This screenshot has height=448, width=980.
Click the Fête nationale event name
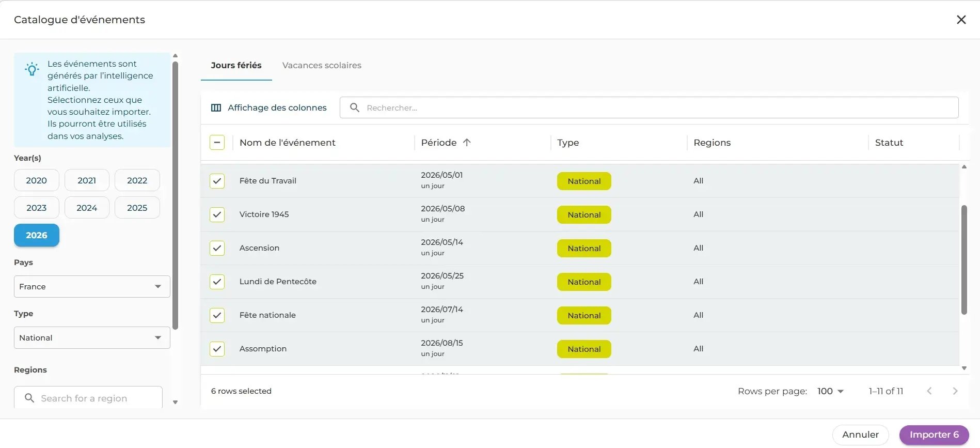tap(267, 315)
